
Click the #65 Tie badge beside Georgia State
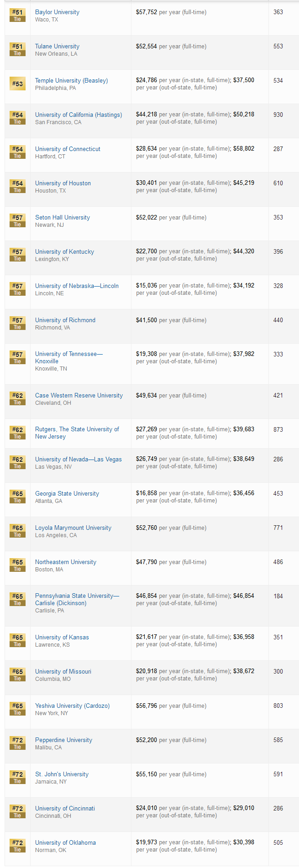tap(17, 497)
